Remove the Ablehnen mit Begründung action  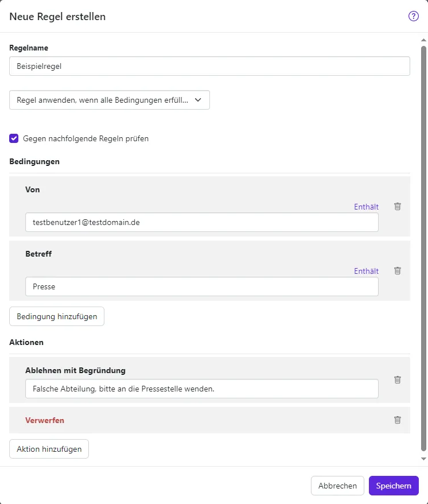tap(397, 380)
